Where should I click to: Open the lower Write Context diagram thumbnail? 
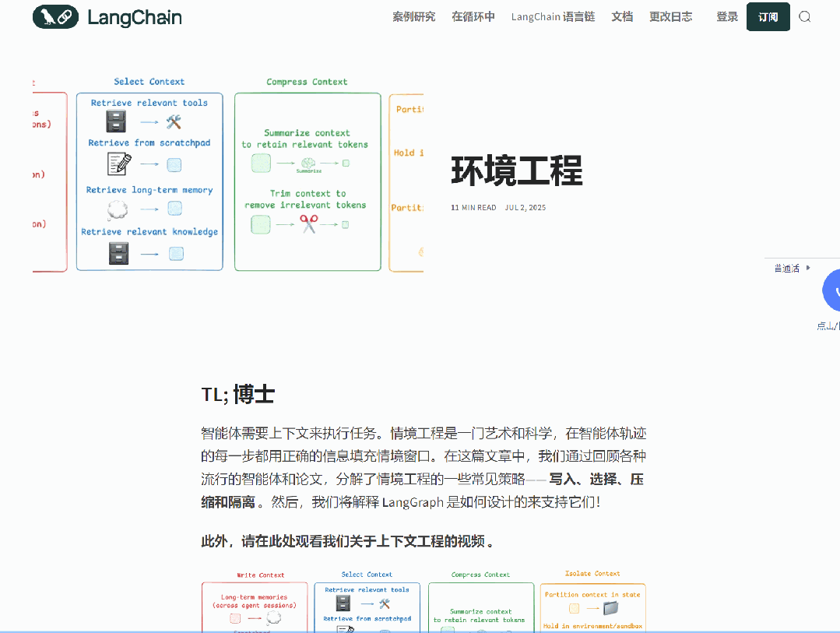[x=255, y=608]
